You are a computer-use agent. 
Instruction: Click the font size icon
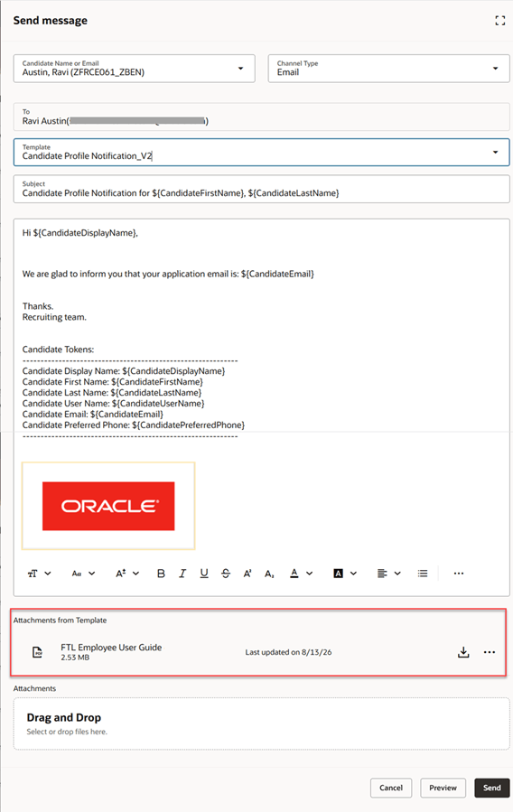(121, 574)
